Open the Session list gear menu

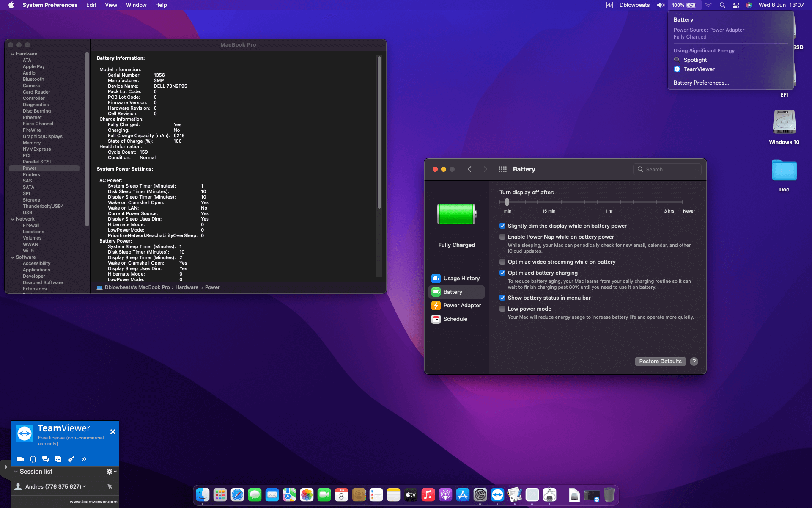[x=109, y=471]
